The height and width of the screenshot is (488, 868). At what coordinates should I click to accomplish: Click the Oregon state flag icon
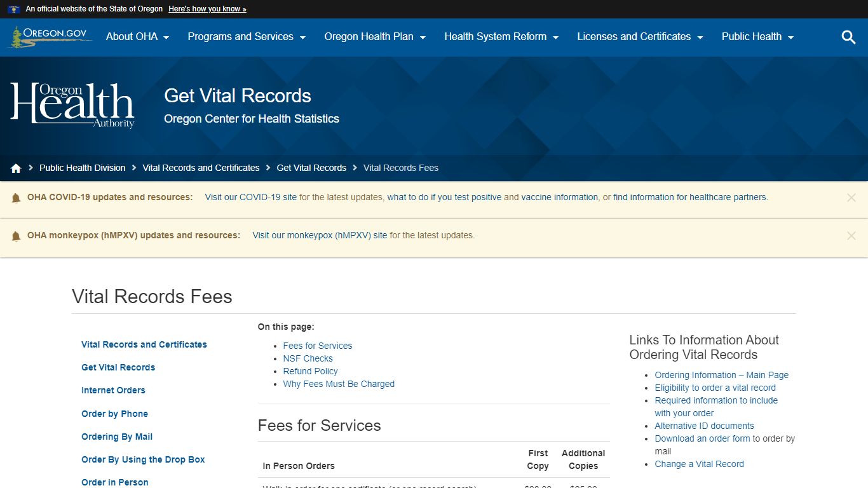click(14, 10)
